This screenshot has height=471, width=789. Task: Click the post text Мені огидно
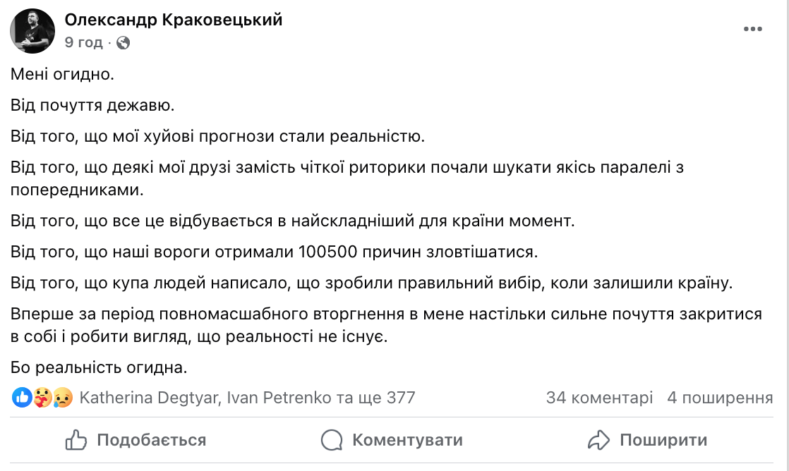pos(62,74)
